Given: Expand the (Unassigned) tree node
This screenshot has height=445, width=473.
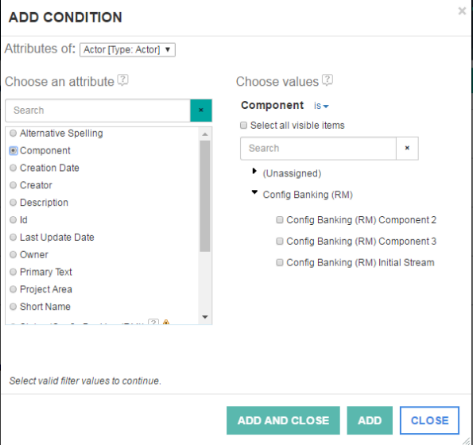Looking at the screenshot, I should [254, 171].
